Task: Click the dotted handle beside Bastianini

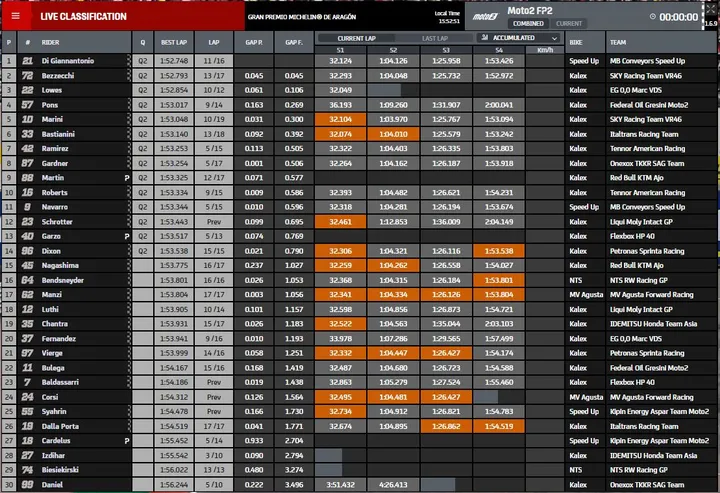Action: 129,134
